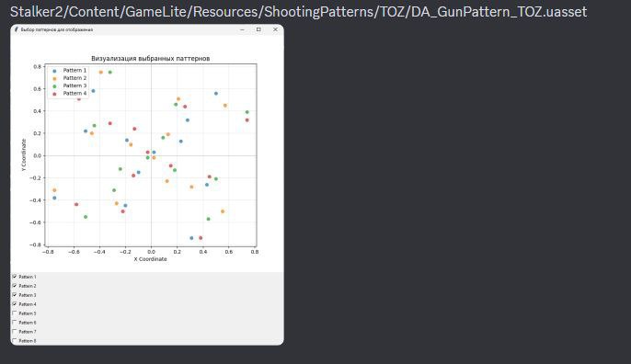Image resolution: width=631 pixels, height=364 pixels.
Task: Enable the Pattern 5 checkbox
Action: pos(15,313)
